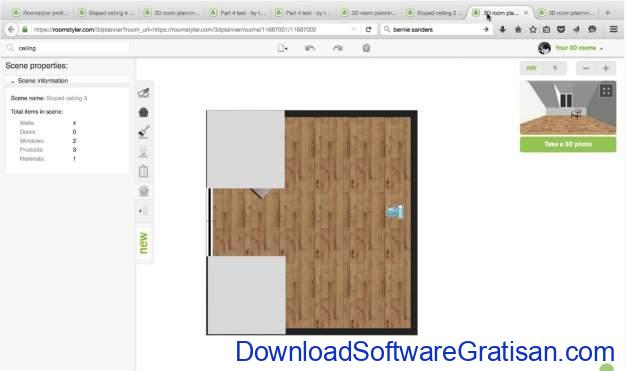625x371 pixels.
Task: Expand the 3D preview to fullscreen
Action: pyautogui.click(x=606, y=91)
